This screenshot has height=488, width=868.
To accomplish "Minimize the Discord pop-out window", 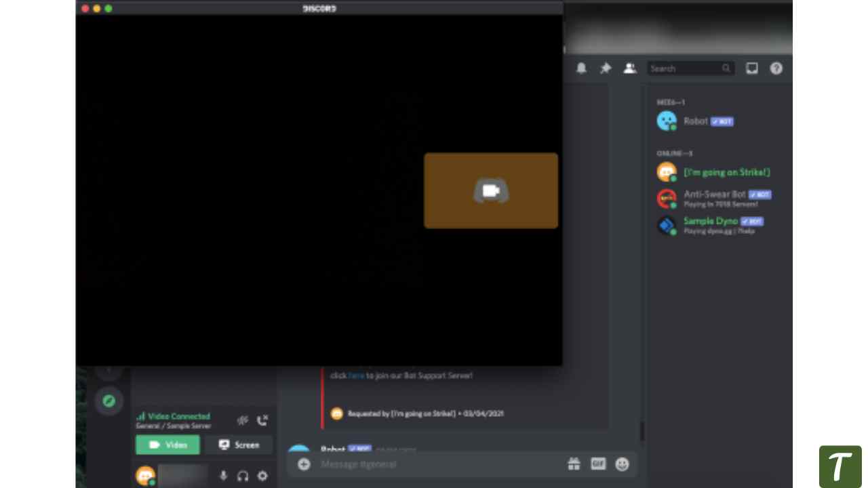I will click(96, 8).
